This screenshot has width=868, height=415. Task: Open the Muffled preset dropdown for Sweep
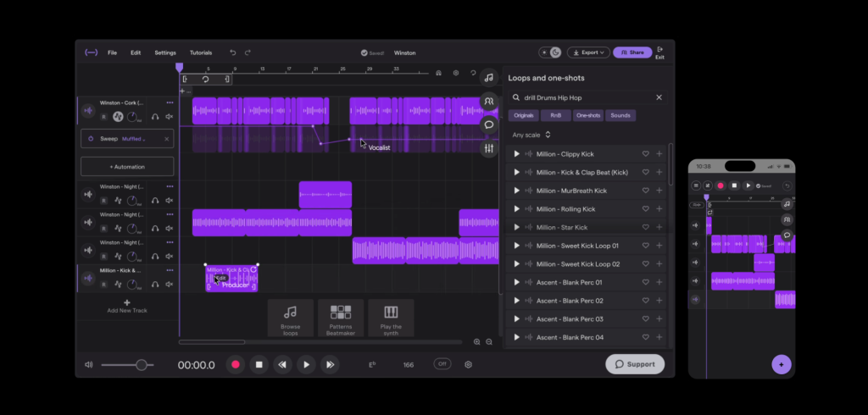[134, 139]
